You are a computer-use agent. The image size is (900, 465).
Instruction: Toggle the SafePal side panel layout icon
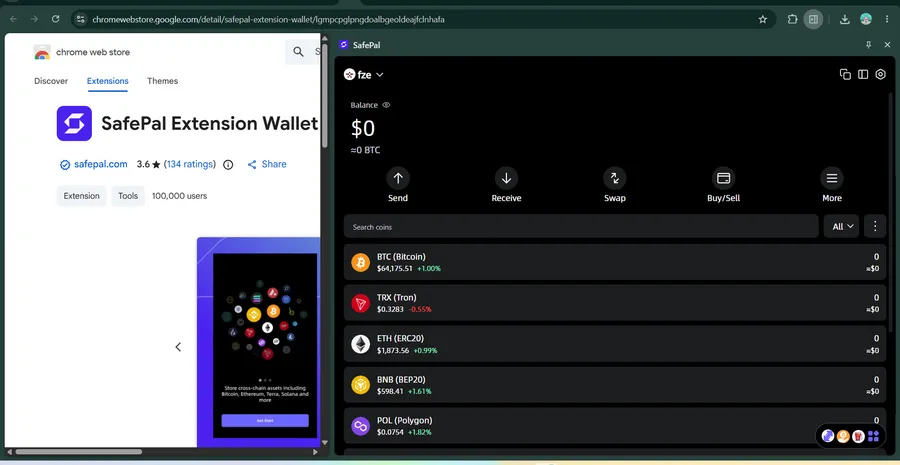click(x=863, y=75)
